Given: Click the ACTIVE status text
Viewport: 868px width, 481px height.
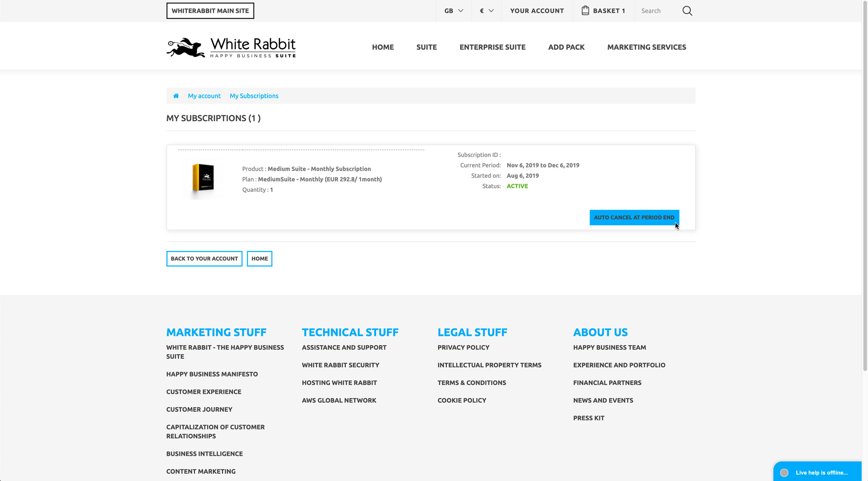Looking at the screenshot, I should pos(517,186).
